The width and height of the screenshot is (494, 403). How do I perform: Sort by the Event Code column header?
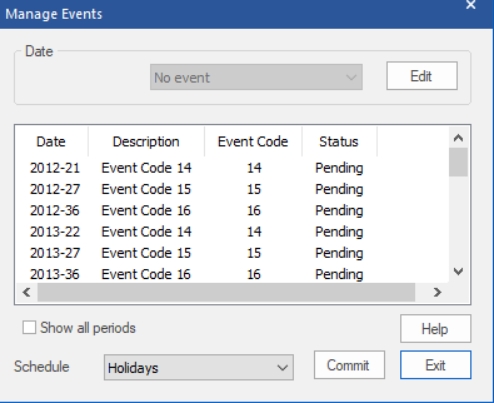[253, 141]
